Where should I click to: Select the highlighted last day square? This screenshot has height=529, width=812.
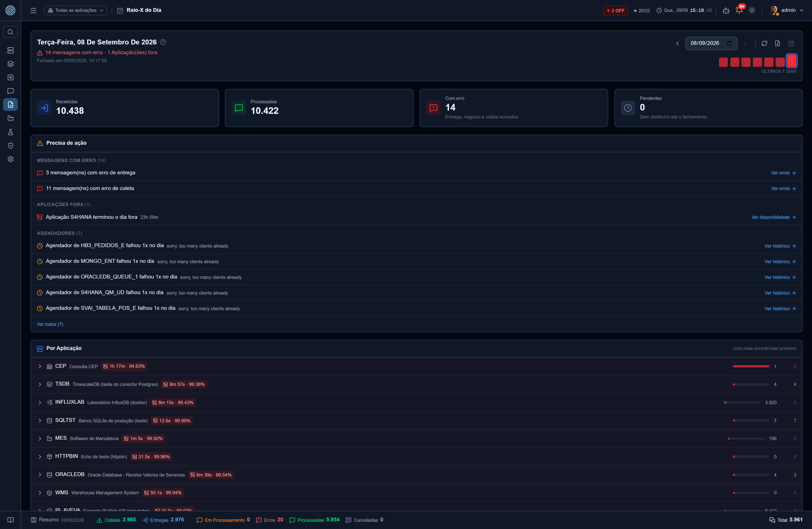791,61
